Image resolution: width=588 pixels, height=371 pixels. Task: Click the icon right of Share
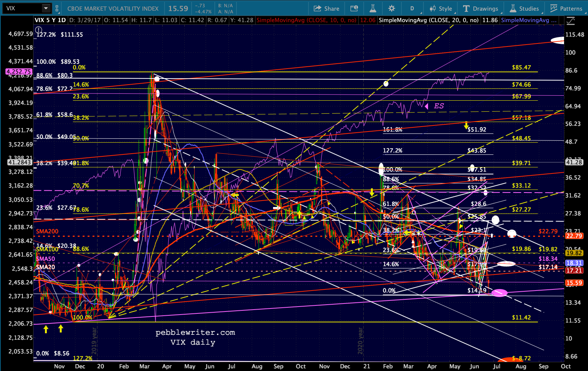354,8
